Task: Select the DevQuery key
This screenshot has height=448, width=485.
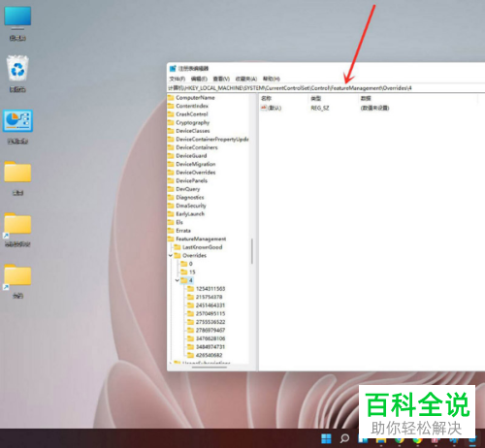Action: pos(187,189)
